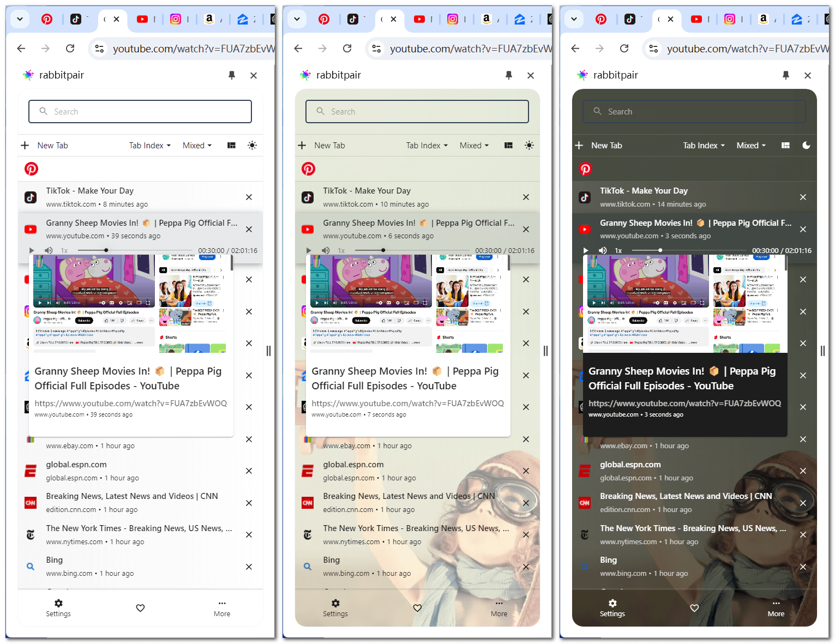Open site info icon in right window address bar
This screenshot has width=835, height=644.
(653, 49)
